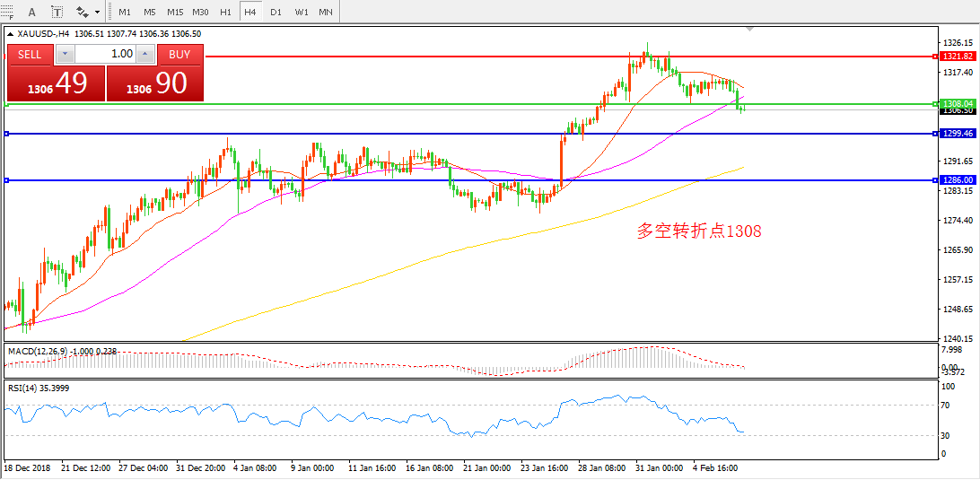Select the W1 weekly period

tap(301, 12)
